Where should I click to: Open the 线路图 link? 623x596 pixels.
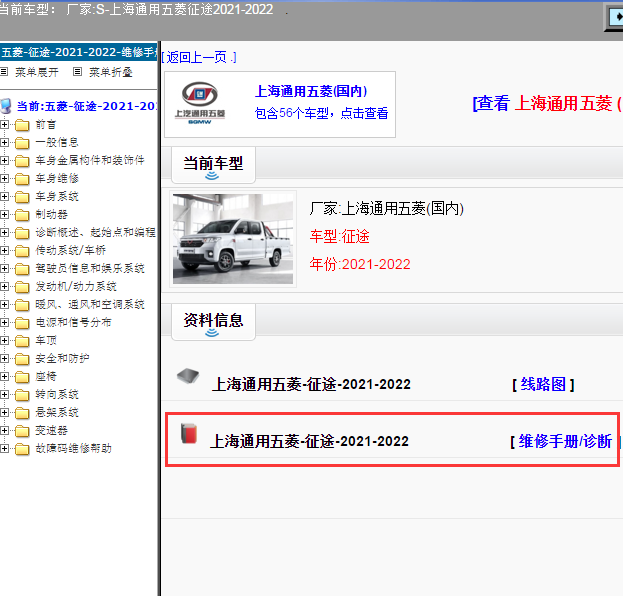(543, 384)
